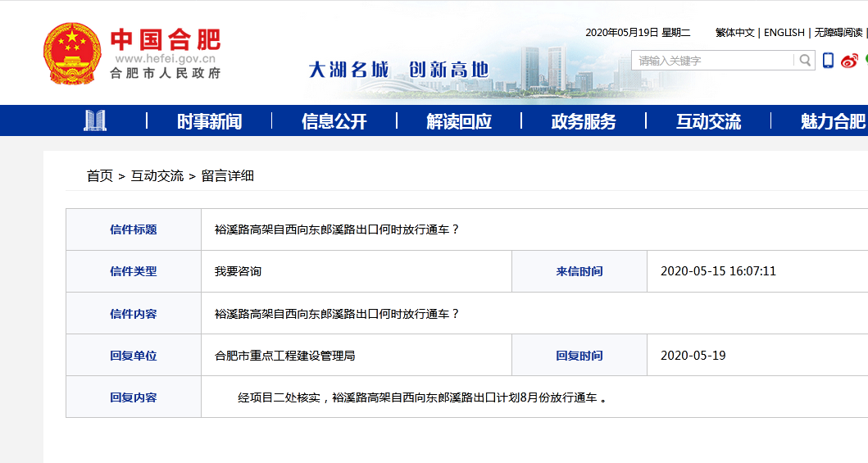Click the national emblem logo

72,53
